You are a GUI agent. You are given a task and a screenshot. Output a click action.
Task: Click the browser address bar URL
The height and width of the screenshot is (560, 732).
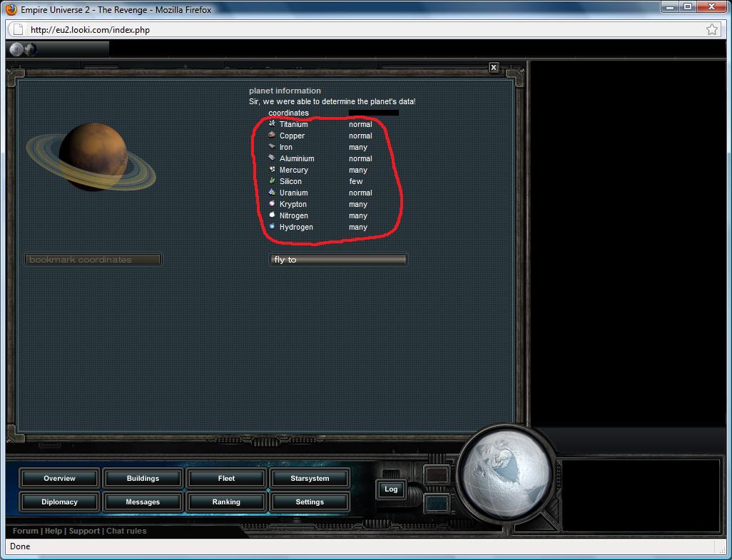pos(90,30)
